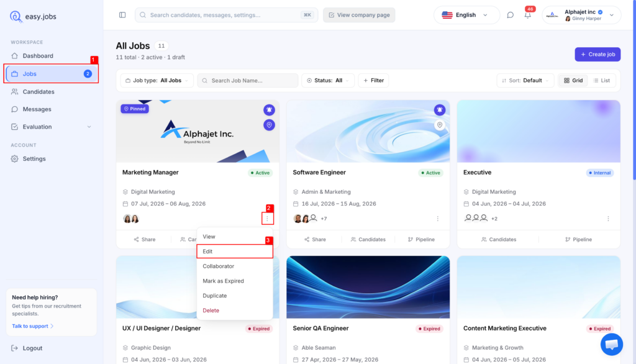Viewport: 636px width, 364px height.
Task: Click the Alphajet Inc. banner thumbnail
Action: tap(198, 132)
